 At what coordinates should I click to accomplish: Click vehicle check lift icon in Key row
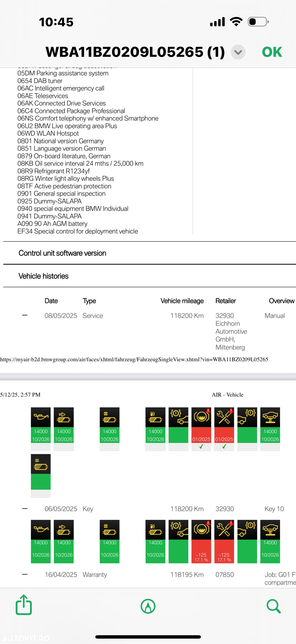tap(270, 542)
